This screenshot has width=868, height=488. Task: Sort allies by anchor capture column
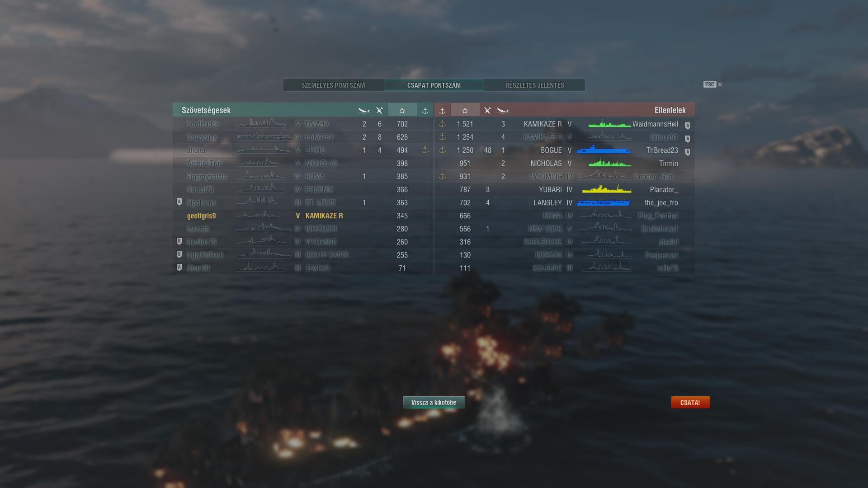(425, 110)
